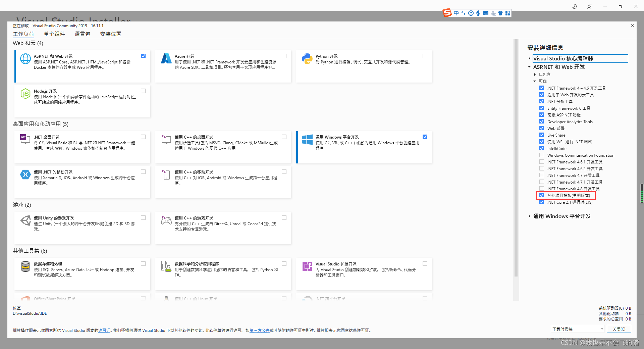Check Visual Studio 扩展开发 workload checkbox
The width and height of the screenshot is (644, 349).
(425, 264)
